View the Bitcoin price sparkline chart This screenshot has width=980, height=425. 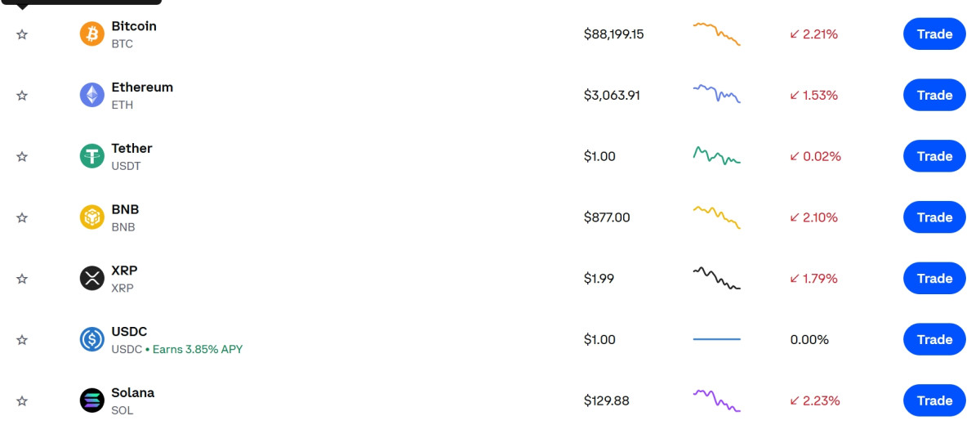(x=716, y=34)
